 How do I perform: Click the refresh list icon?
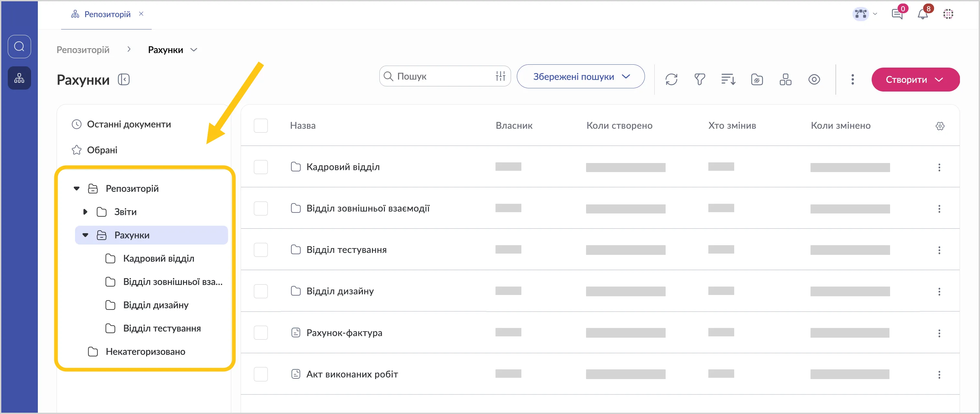[671, 80]
